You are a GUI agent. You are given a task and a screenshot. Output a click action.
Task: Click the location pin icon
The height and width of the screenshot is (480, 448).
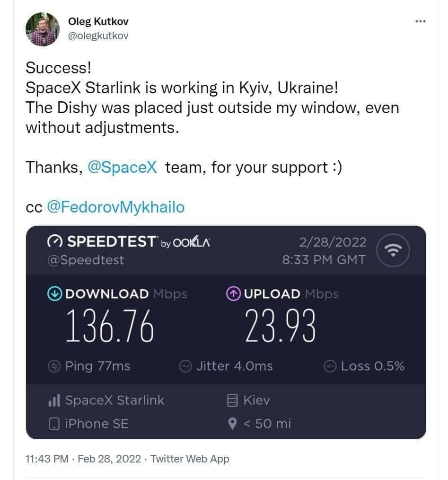(232, 424)
